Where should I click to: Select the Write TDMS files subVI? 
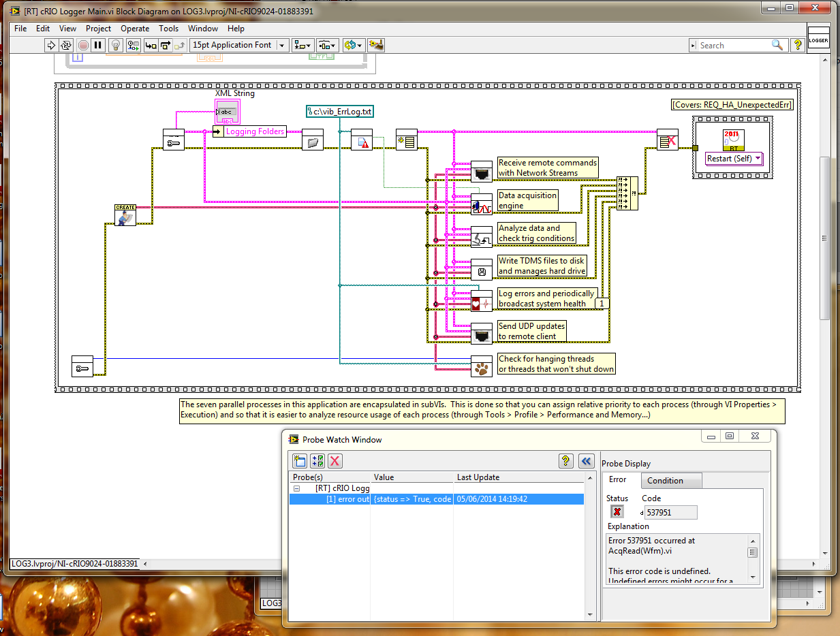[x=482, y=269]
